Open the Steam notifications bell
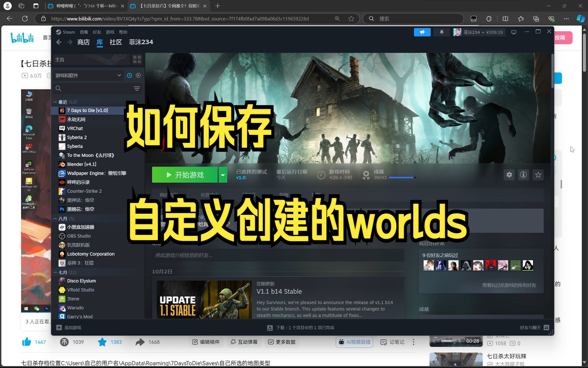This screenshot has width=588, height=368. 442,32
